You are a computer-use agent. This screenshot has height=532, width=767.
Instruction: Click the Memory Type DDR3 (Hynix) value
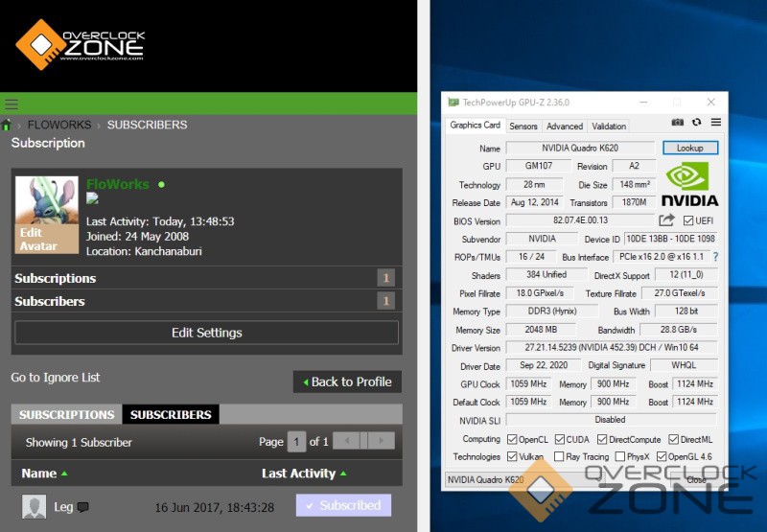[552, 311]
